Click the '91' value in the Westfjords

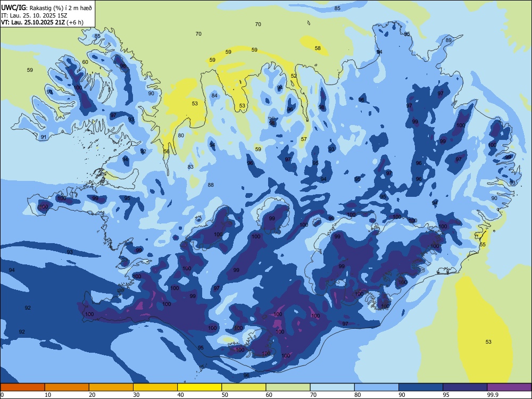pos(44,137)
